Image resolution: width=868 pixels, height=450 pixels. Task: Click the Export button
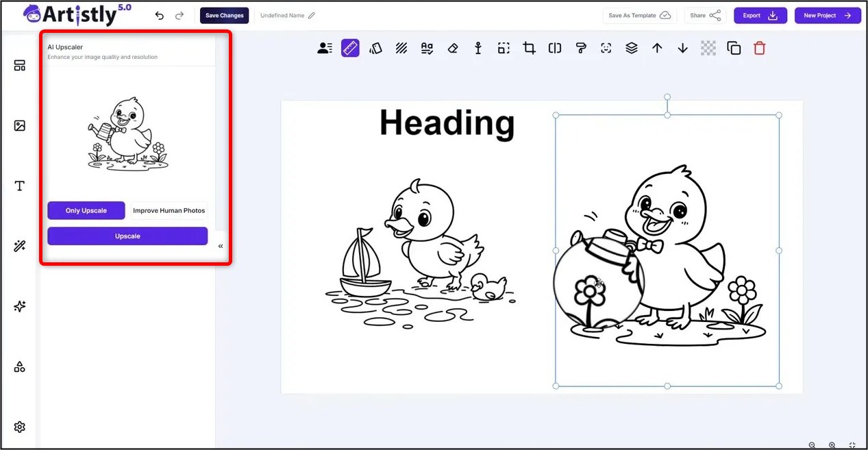coord(760,15)
